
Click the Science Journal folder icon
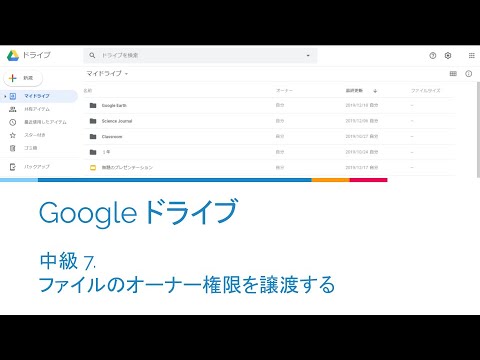[93, 121]
